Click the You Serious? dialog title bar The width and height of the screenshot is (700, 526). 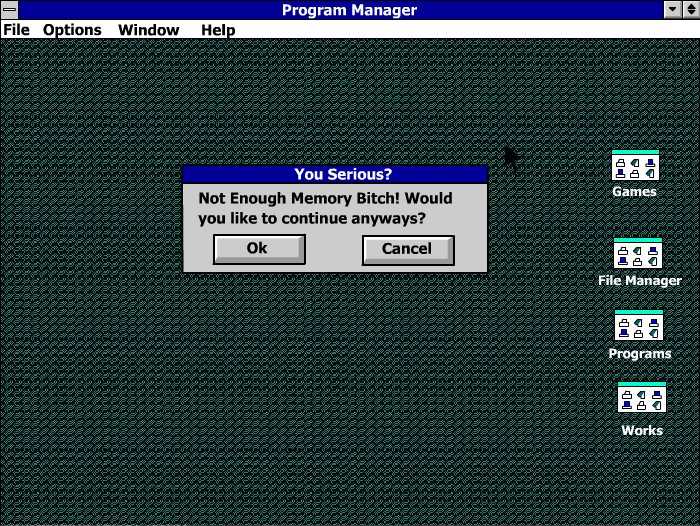tap(335, 174)
